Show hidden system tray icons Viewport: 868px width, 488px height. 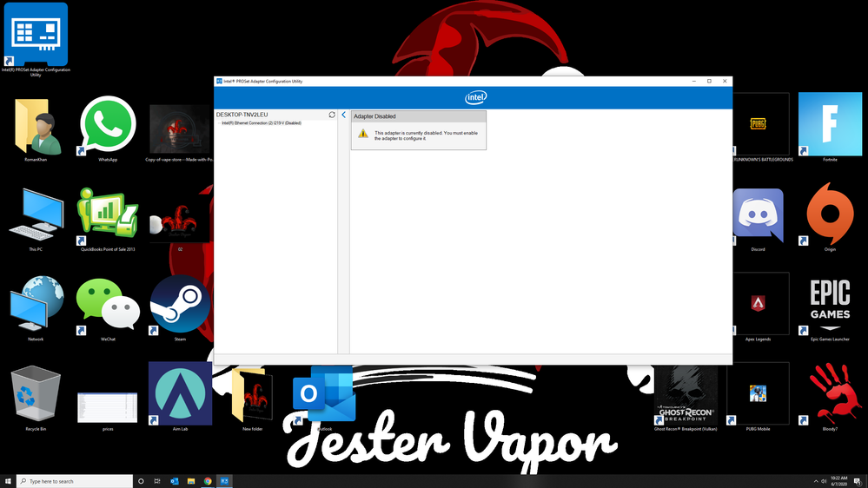tap(815, 481)
